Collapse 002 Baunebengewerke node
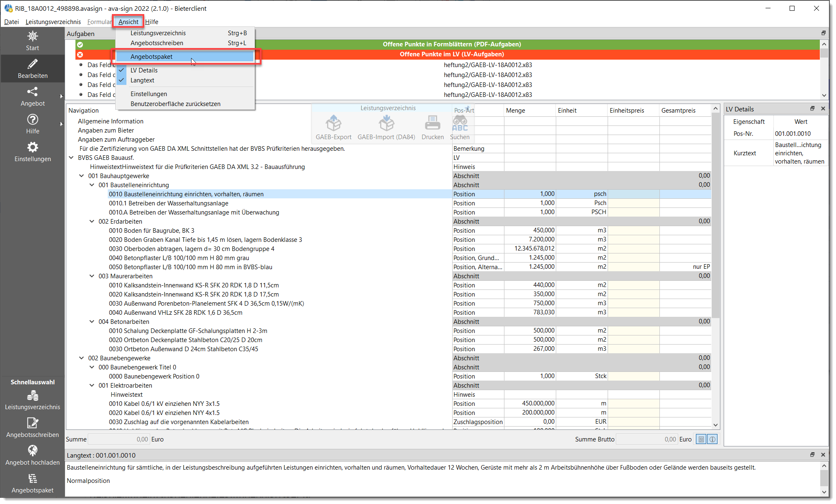 (x=82, y=358)
